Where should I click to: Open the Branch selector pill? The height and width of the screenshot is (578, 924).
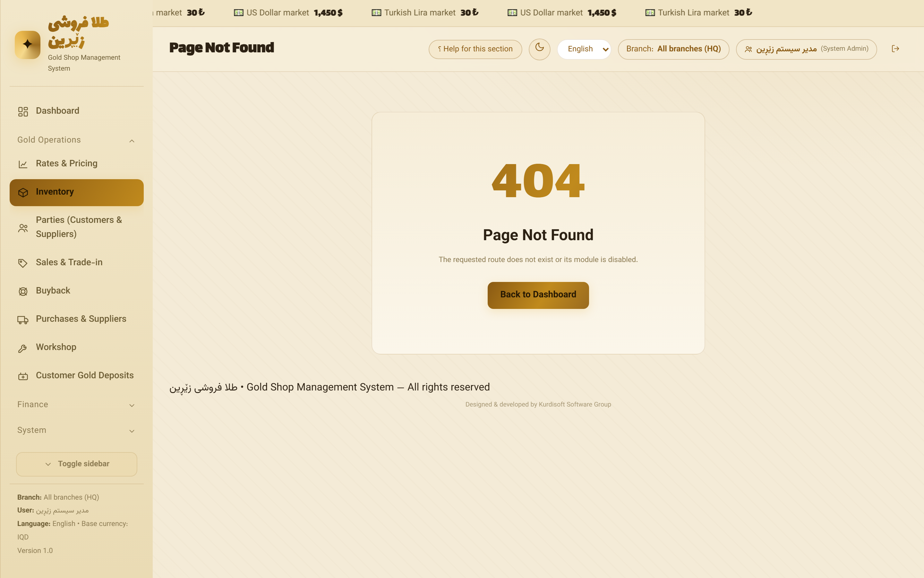[673, 49]
